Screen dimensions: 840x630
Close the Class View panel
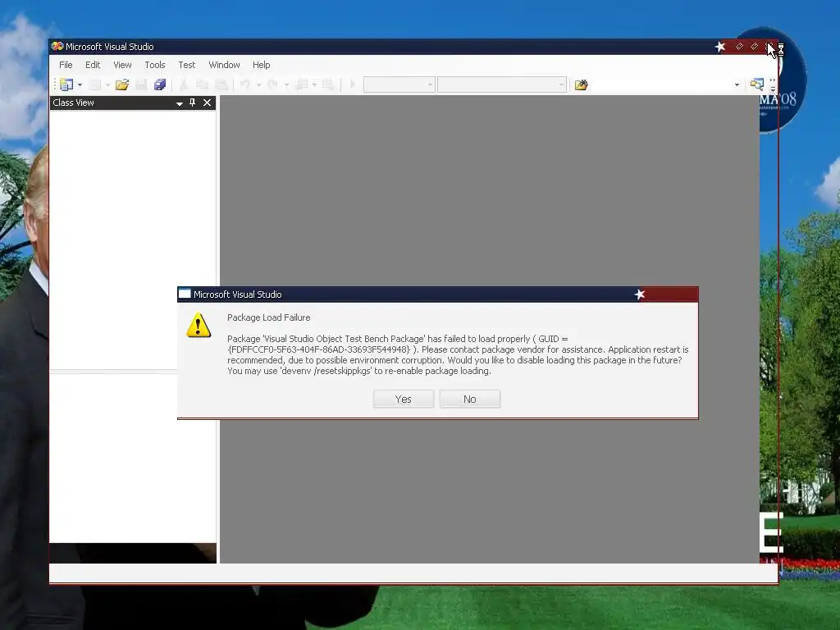point(208,103)
